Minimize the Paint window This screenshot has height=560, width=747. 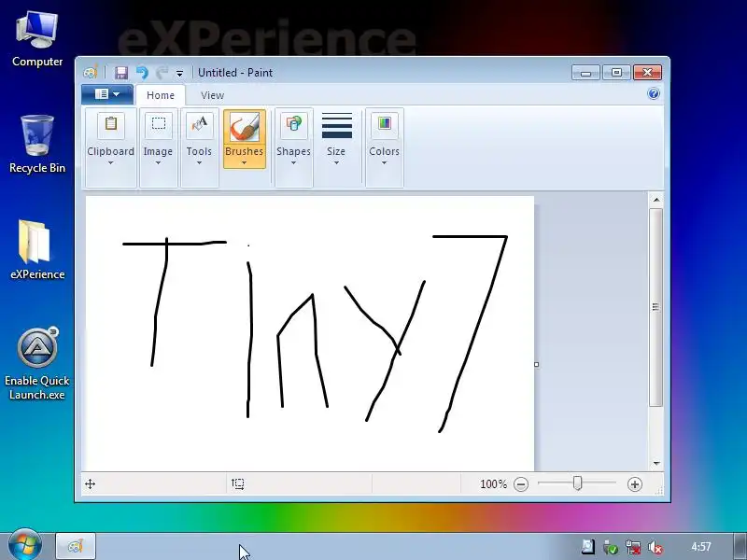pos(585,73)
